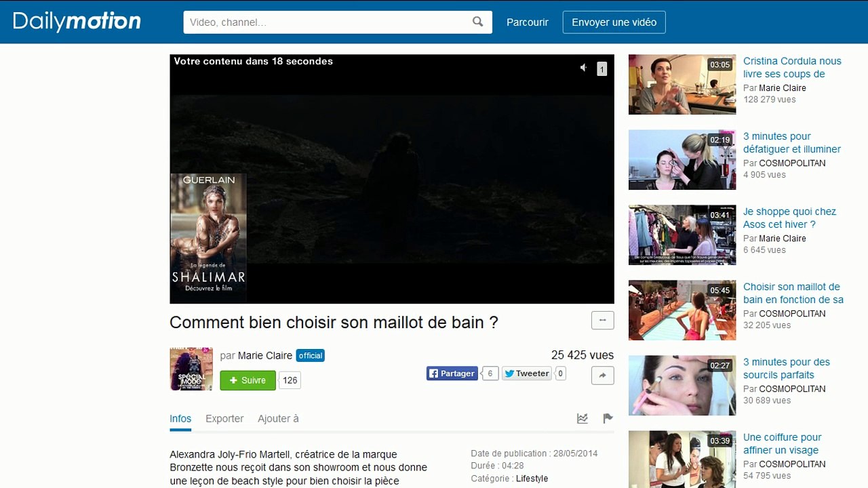Report video with the flag icon
868x488 pixels.
608,418
